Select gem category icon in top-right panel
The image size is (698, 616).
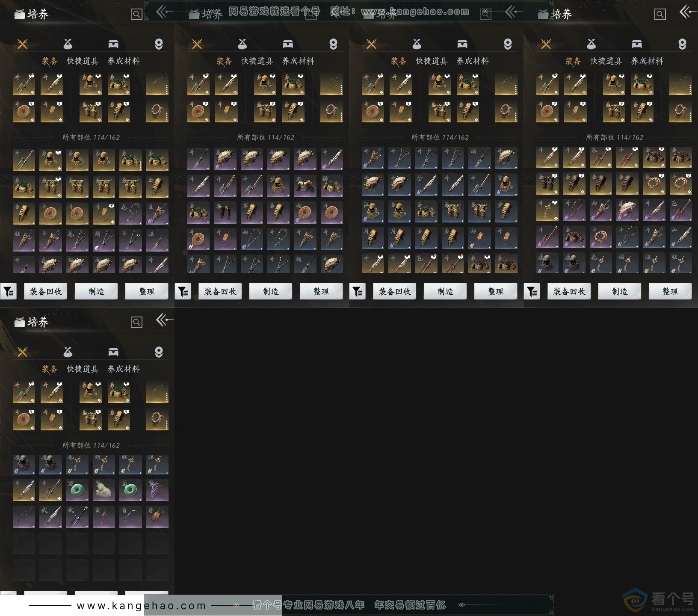pos(682,44)
